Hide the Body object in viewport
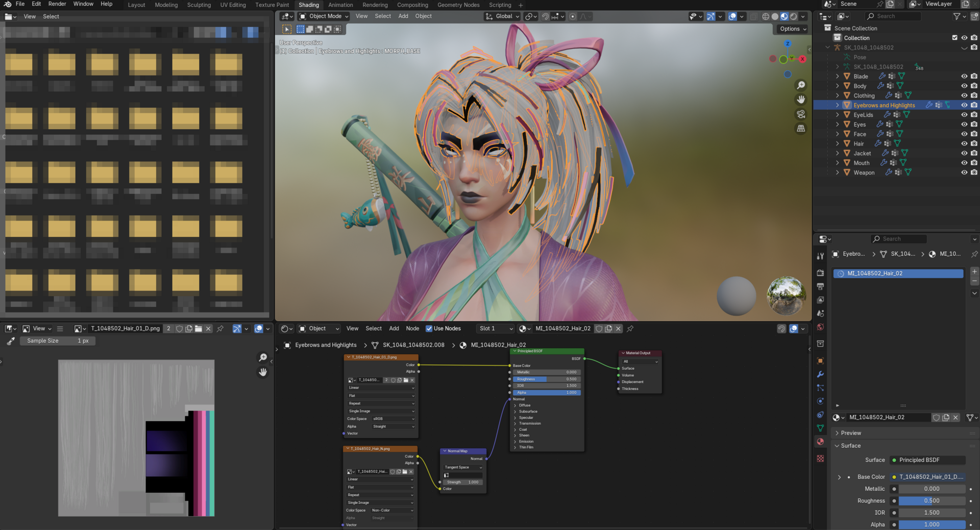The height and width of the screenshot is (530, 980). (964, 86)
